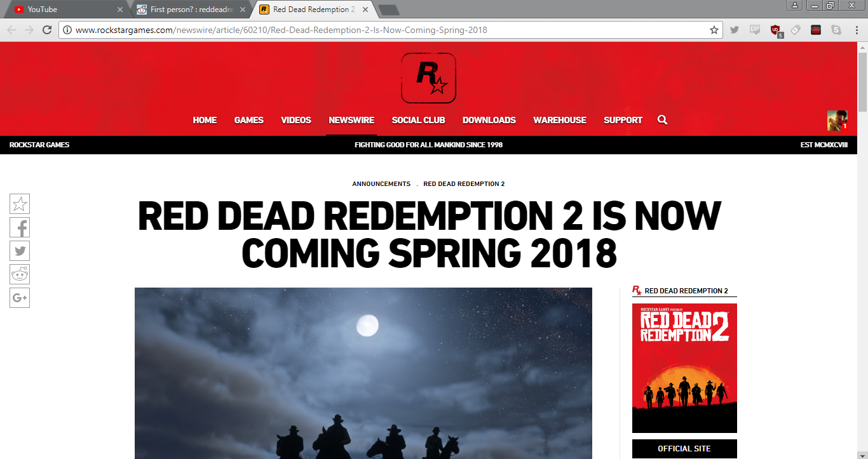This screenshot has height=459, width=868.
Task: Open the Twitter share extension in toolbar
Action: tap(735, 29)
